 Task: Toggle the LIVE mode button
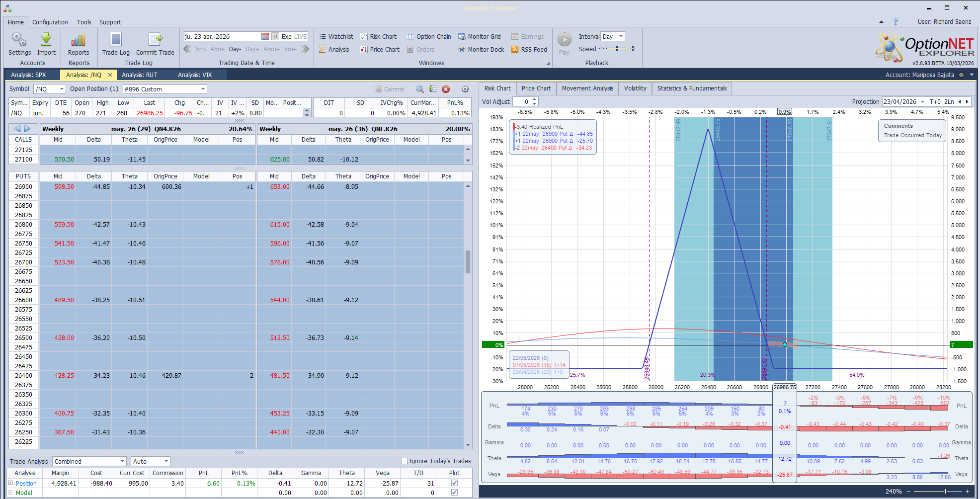pos(301,36)
